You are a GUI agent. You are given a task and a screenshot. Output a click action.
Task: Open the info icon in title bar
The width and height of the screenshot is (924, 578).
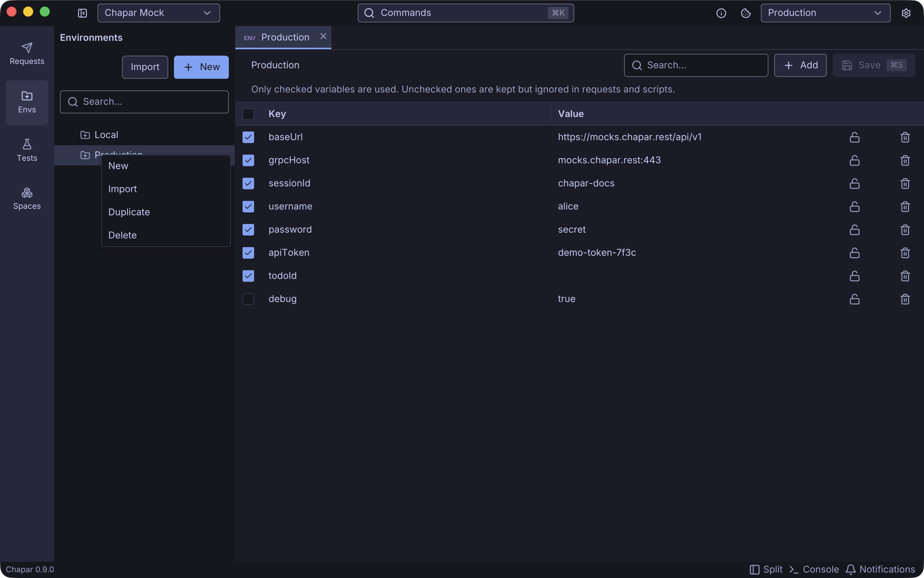(x=721, y=13)
